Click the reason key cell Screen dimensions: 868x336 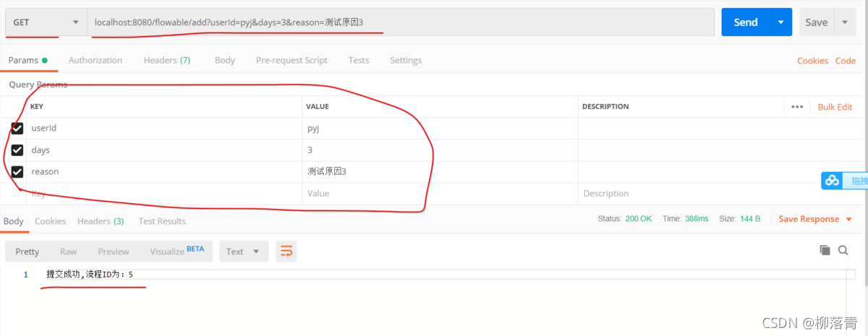pyautogui.click(x=164, y=172)
